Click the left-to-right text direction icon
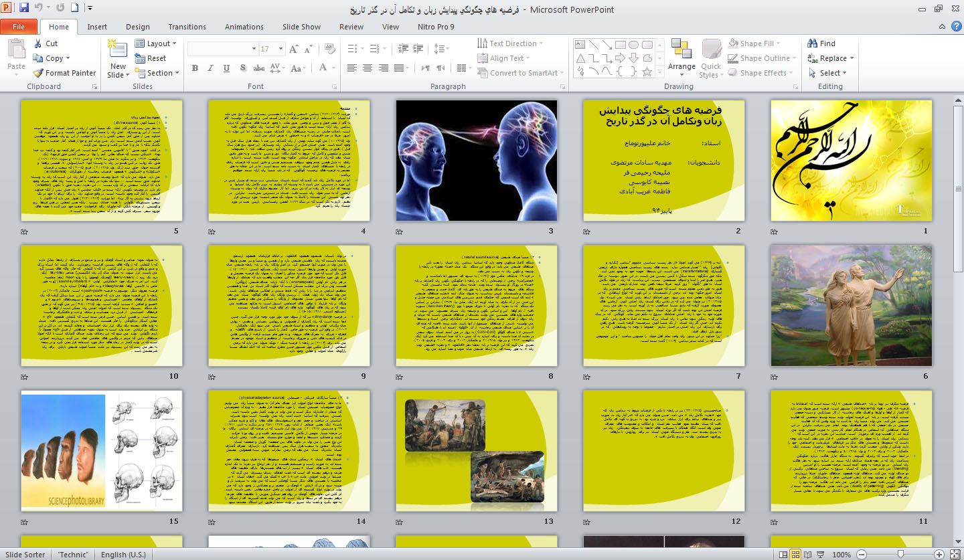 [425, 68]
